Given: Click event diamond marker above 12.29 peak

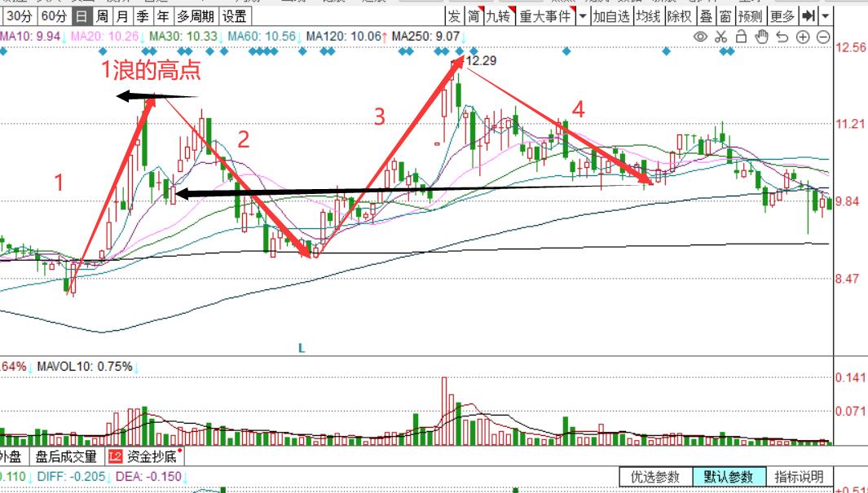Looking at the screenshot, I should (459, 51).
